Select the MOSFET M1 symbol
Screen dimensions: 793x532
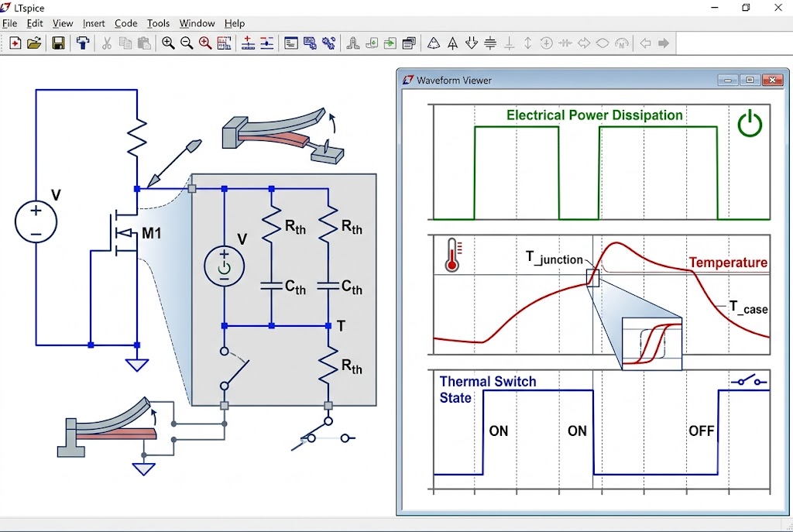pyautogui.click(x=124, y=232)
